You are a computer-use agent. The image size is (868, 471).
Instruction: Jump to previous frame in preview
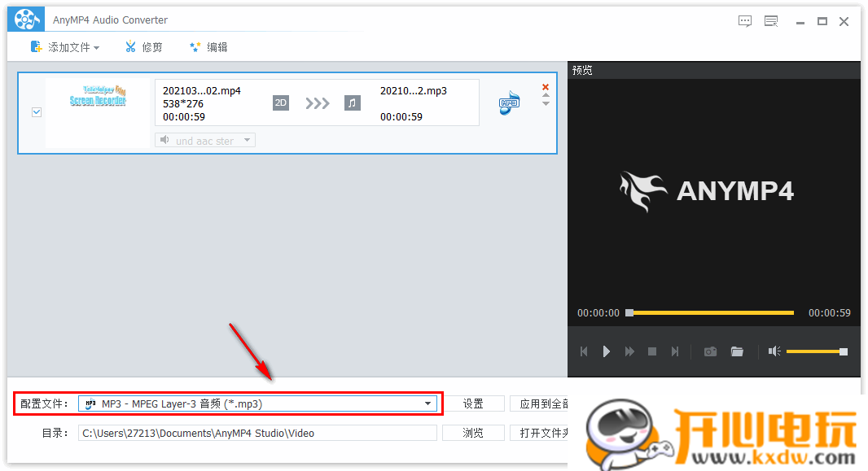pyautogui.click(x=584, y=351)
